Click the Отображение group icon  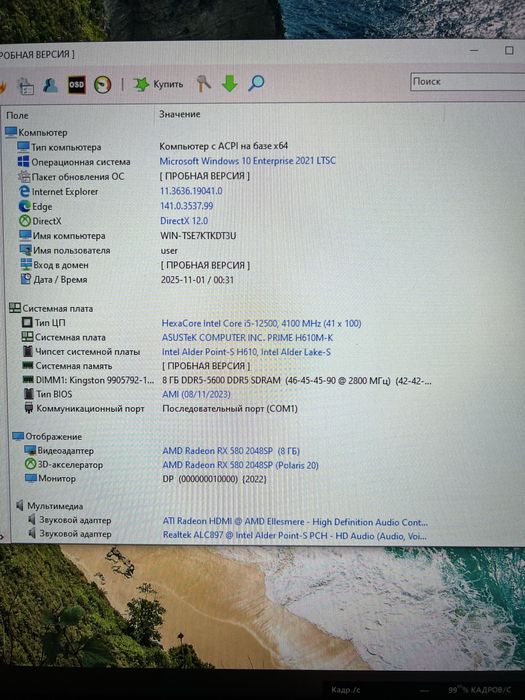pos(18,436)
